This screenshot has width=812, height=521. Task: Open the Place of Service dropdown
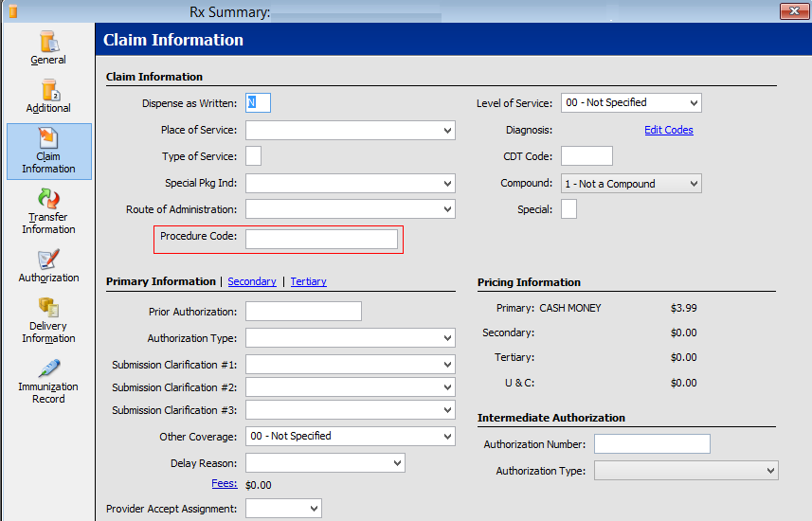(x=351, y=130)
